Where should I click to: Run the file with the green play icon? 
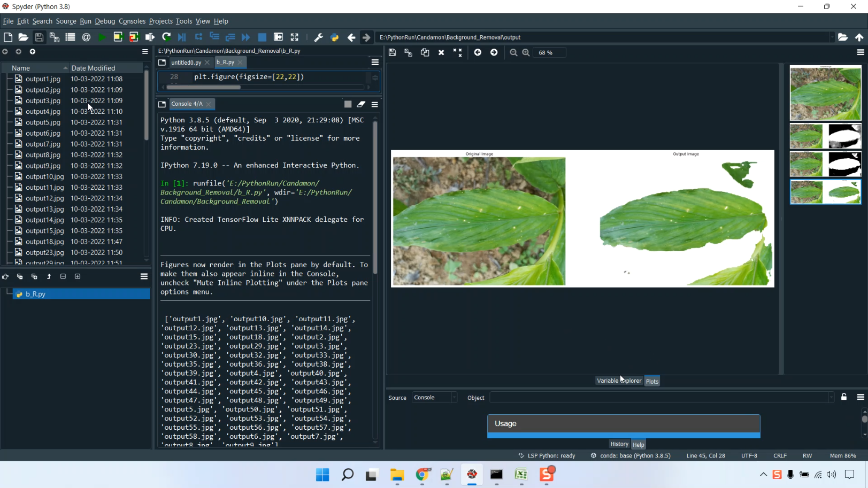[102, 37]
